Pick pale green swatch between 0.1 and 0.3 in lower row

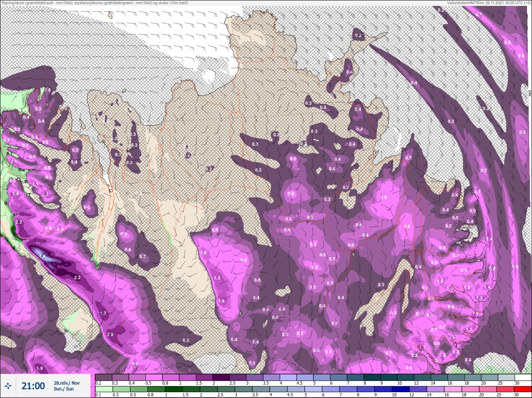(x=104, y=389)
